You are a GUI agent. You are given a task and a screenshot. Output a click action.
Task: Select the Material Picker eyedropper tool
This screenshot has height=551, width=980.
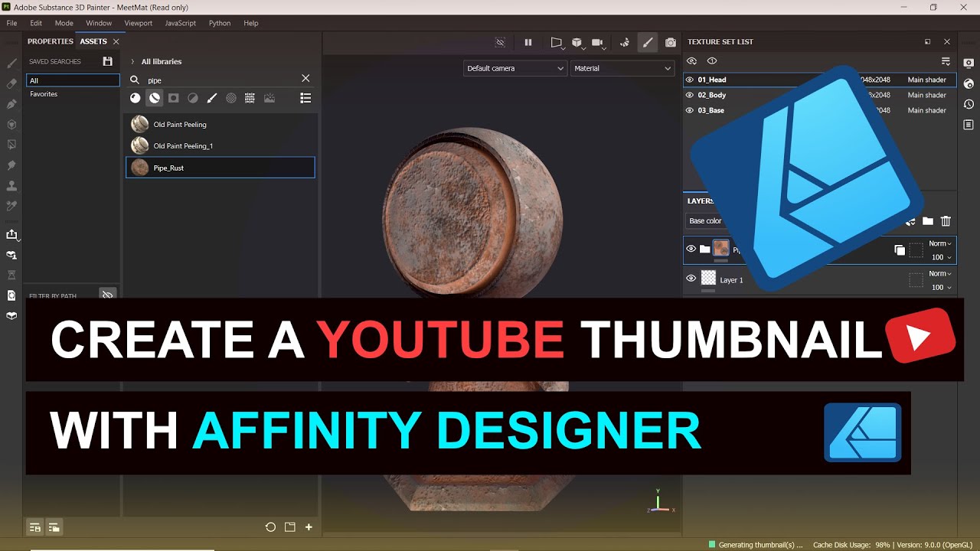point(11,206)
